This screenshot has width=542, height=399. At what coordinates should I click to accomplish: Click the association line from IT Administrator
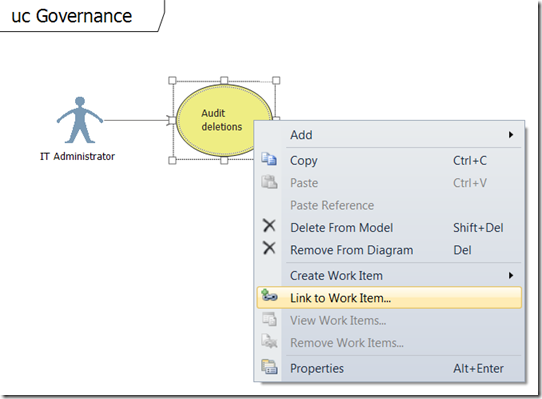point(137,120)
